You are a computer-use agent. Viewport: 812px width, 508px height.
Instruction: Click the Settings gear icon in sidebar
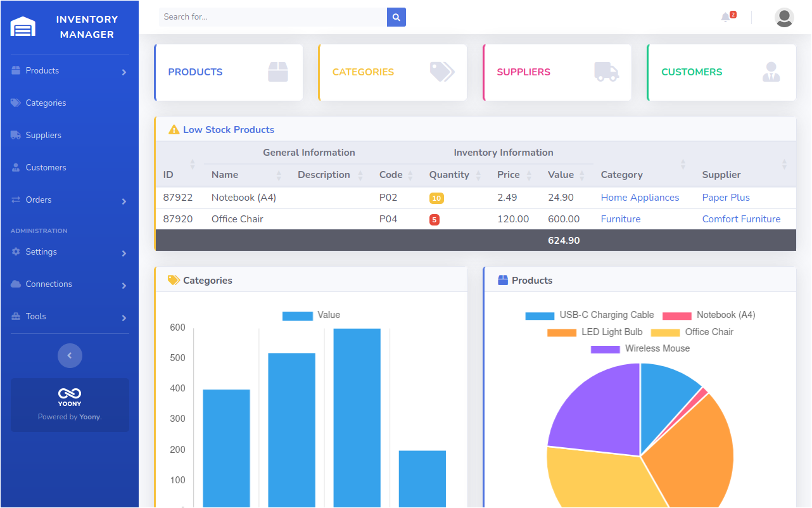click(x=16, y=251)
